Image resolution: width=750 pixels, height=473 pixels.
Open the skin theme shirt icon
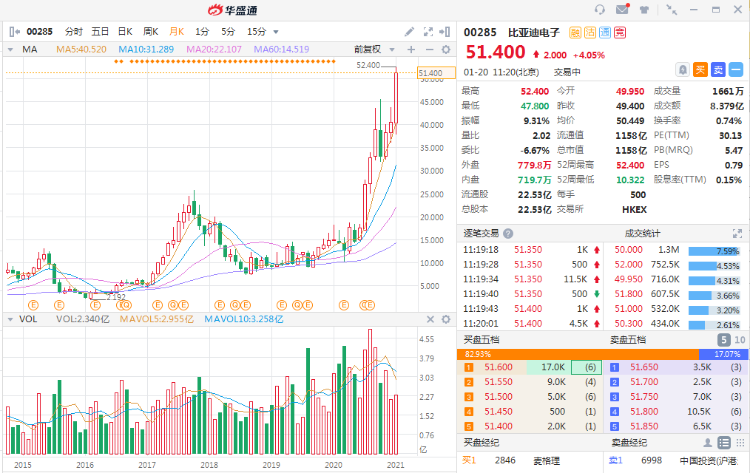(646, 9)
